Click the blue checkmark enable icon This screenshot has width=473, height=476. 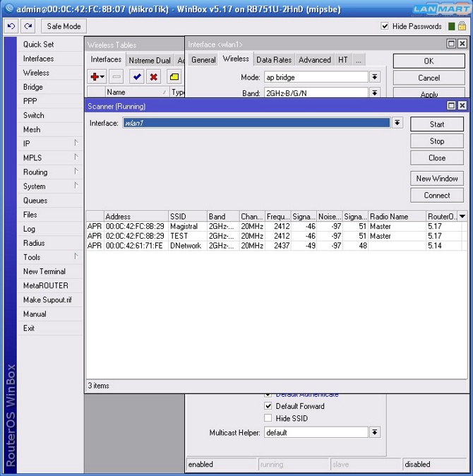pyautogui.click(x=137, y=76)
